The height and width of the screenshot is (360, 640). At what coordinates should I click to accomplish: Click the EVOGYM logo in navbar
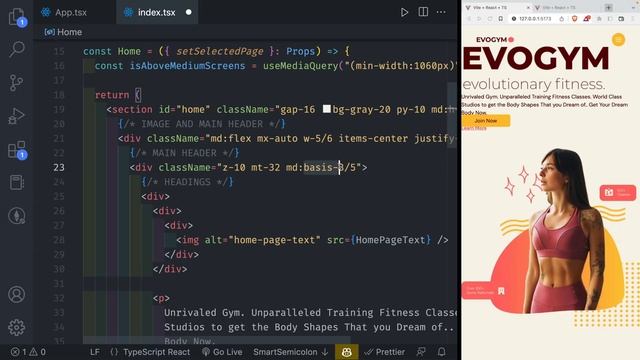(x=495, y=40)
